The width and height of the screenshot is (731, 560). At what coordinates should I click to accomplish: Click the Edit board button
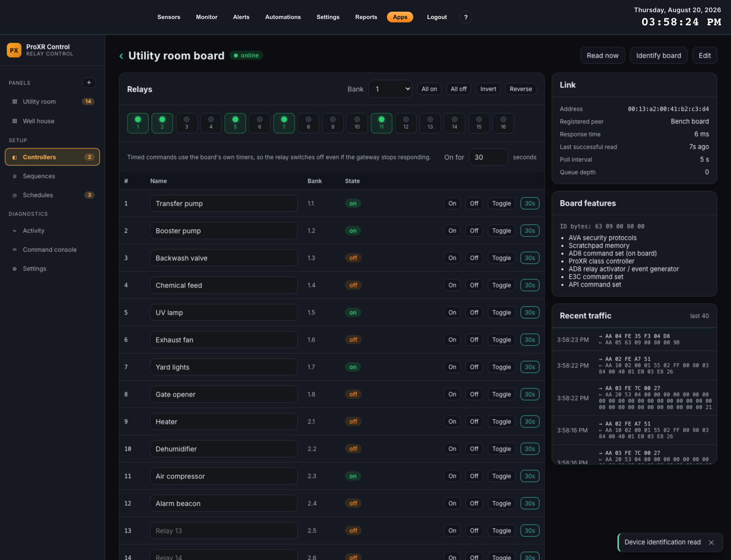coord(705,55)
